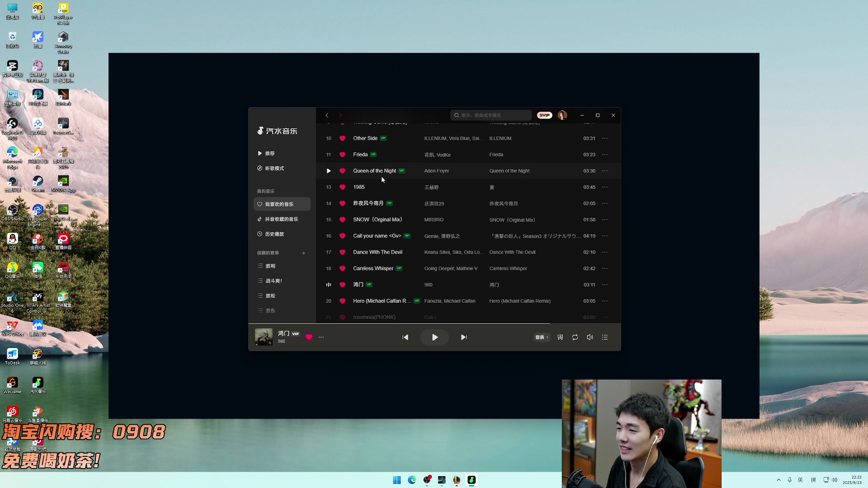Open the play queue list
The height and width of the screenshot is (488, 868).
pyautogui.click(x=605, y=337)
